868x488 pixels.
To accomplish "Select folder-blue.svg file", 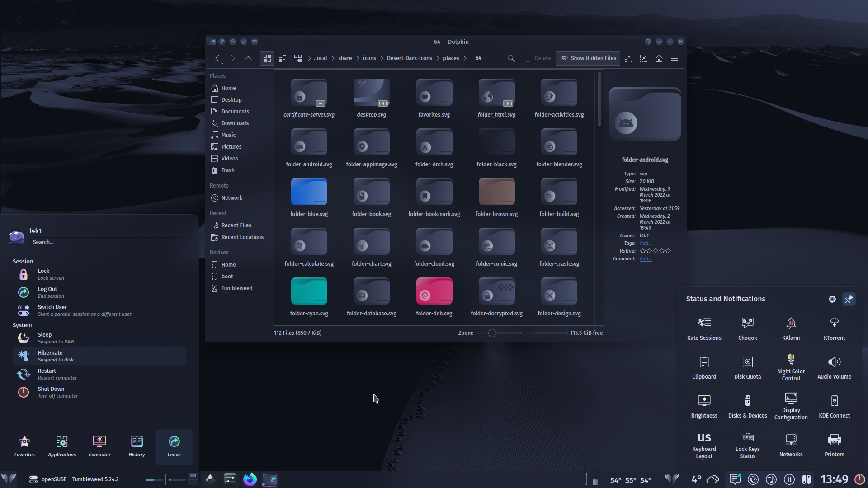I will click(309, 198).
